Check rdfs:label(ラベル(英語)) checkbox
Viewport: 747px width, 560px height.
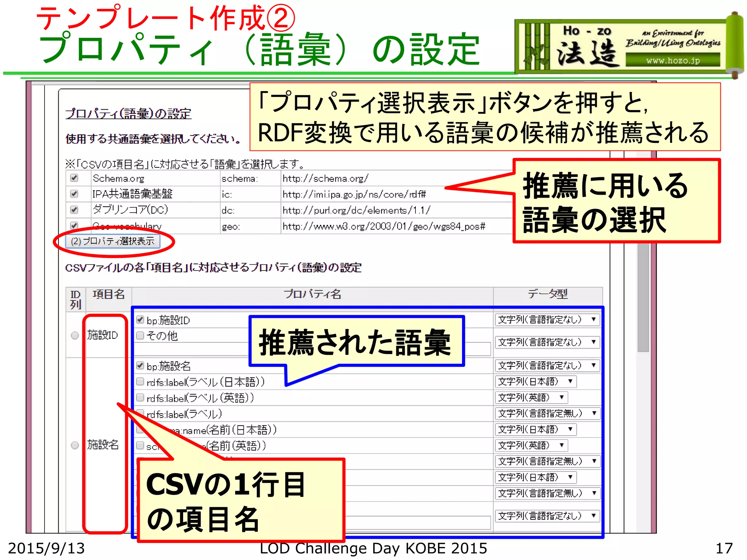click(140, 397)
